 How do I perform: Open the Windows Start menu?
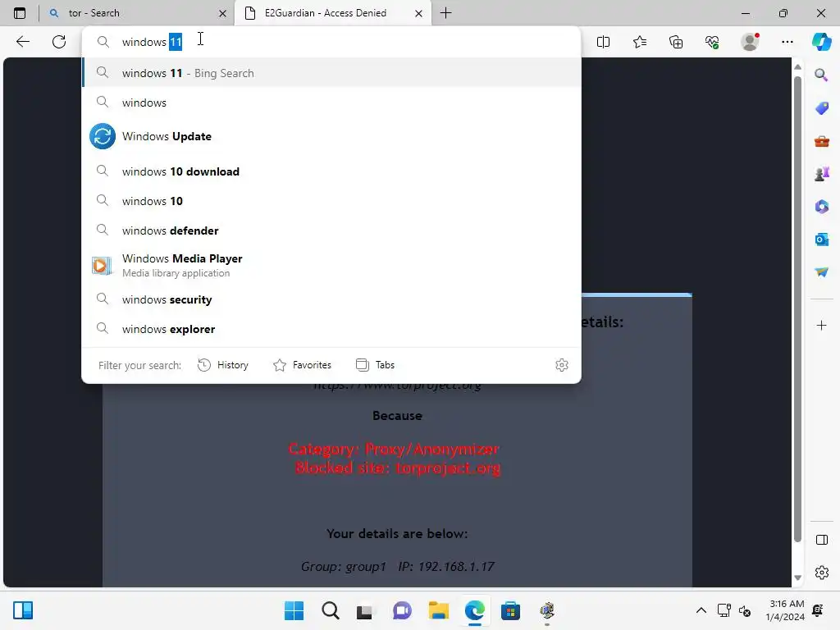click(x=294, y=610)
